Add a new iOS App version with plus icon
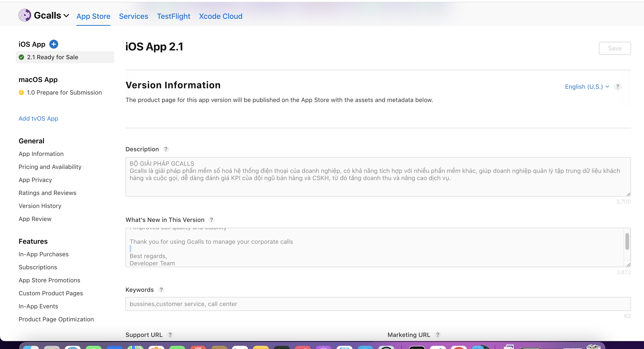 pos(53,44)
